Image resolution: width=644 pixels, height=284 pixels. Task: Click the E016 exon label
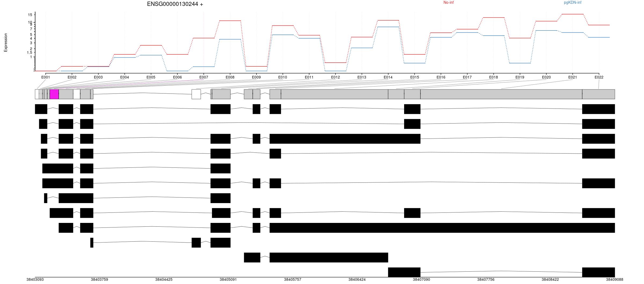[x=441, y=77]
